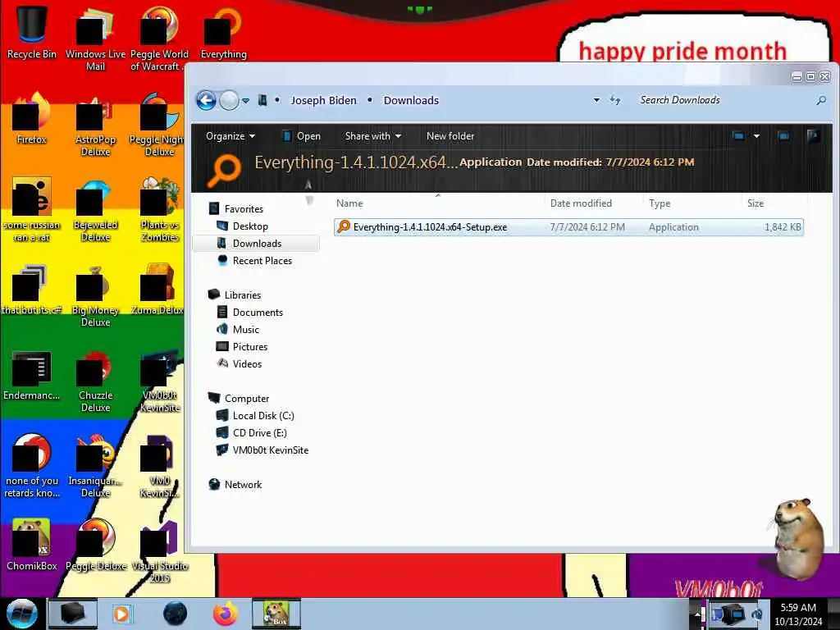Screen dimensions: 840x630
Task: Open Local Disk (C:)
Action: (x=263, y=416)
